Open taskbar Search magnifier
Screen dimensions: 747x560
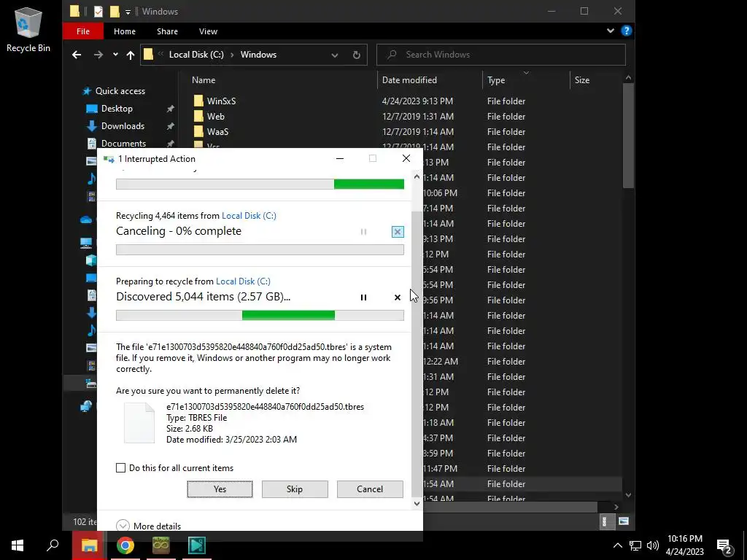click(x=53, y=545)
